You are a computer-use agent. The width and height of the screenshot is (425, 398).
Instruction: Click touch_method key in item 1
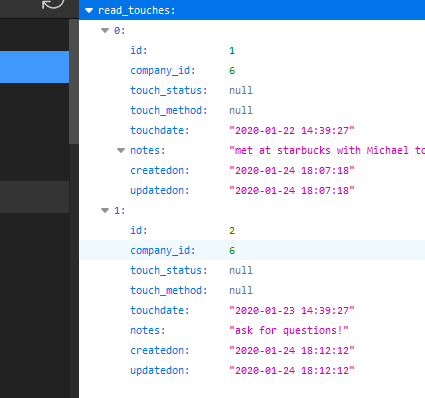(169, 290)
